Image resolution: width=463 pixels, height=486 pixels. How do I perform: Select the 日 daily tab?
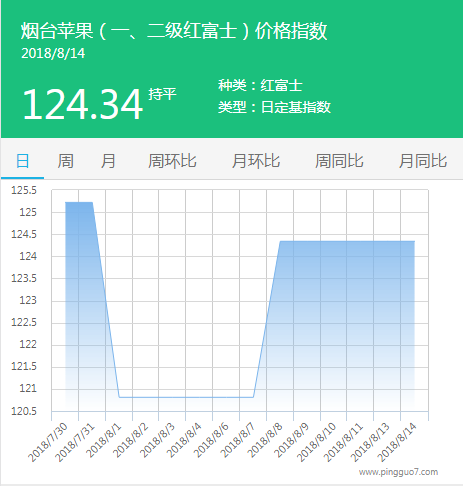tap(23, 161)
